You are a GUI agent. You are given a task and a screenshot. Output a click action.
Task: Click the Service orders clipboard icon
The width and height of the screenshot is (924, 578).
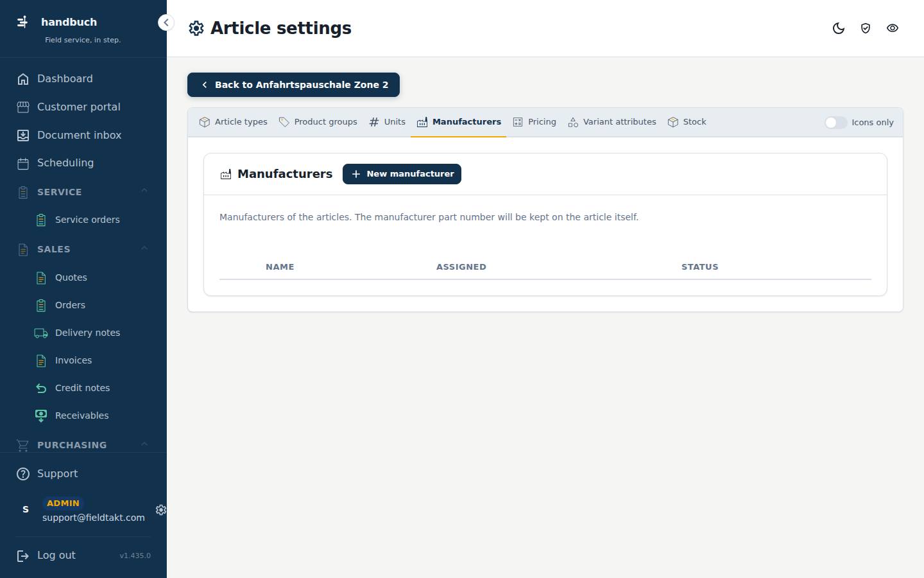tap(41, 220)
